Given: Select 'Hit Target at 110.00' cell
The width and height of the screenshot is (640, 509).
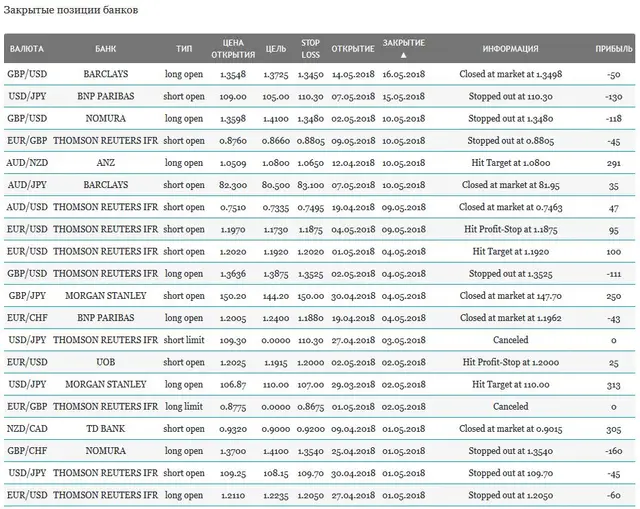Looking at the screenshot, I should click(511, 384).
